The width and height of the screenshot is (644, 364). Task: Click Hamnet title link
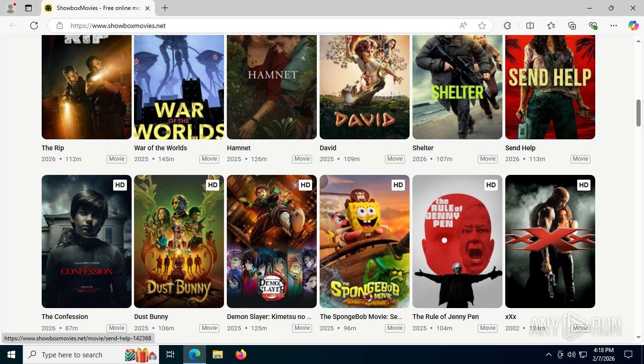point(239,148)
